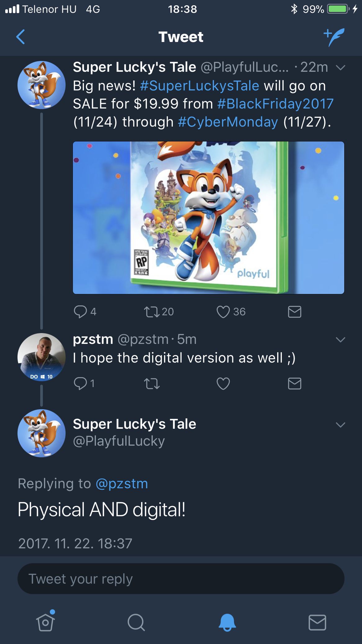This screenshot has height=644, width=362.
Task: Send pzstm's reply via direct message
Action: pos(294,383)
